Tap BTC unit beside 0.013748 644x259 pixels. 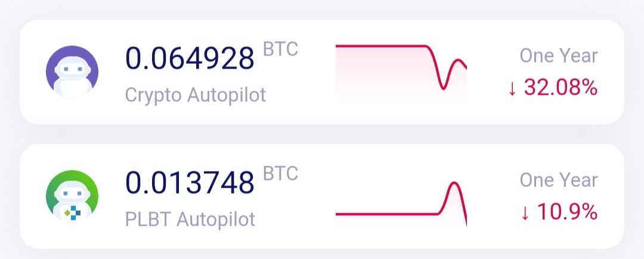coord(280,173)
